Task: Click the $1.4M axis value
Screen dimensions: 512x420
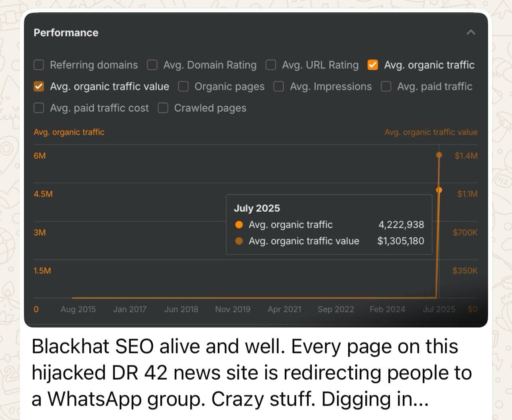Action: tap(466, 156)
